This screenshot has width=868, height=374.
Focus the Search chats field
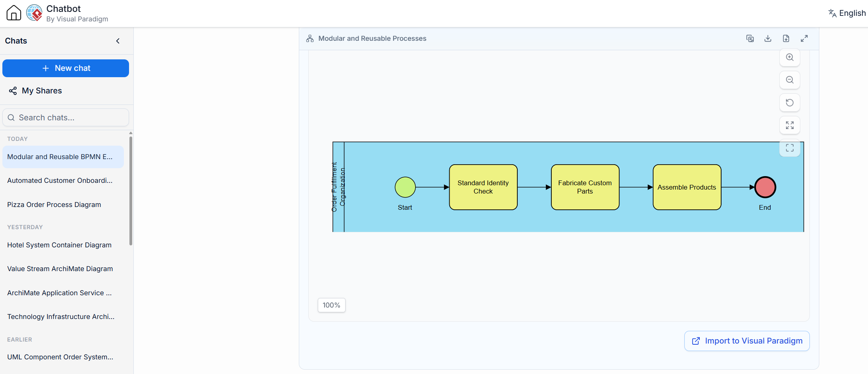point(66,118)
